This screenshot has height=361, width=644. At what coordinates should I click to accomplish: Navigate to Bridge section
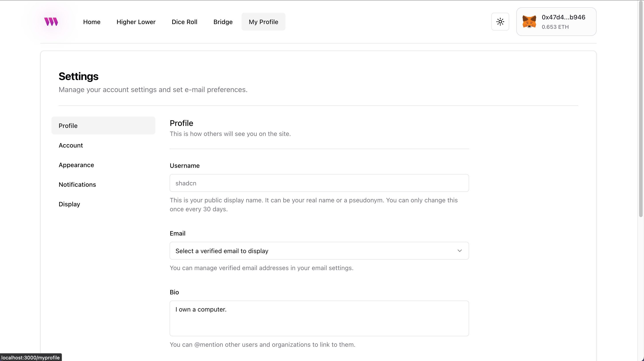(223, 22)
